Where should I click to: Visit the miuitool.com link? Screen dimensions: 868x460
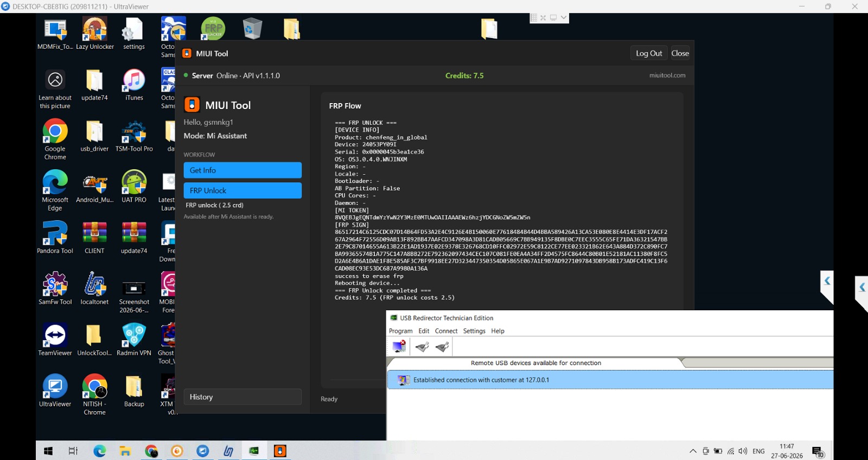[x=667, y=75]
